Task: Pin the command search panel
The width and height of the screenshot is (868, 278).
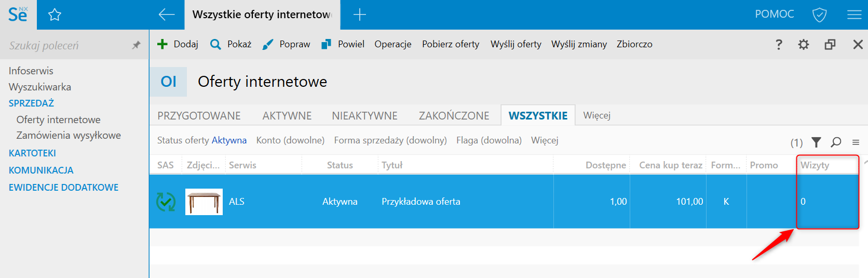Action: coord(137,45)
